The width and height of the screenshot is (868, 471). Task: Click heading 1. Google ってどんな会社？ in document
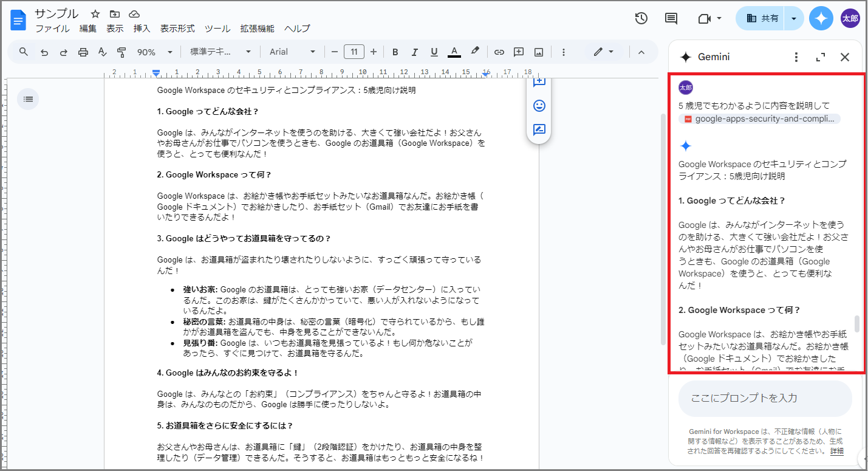click(208, 111)
